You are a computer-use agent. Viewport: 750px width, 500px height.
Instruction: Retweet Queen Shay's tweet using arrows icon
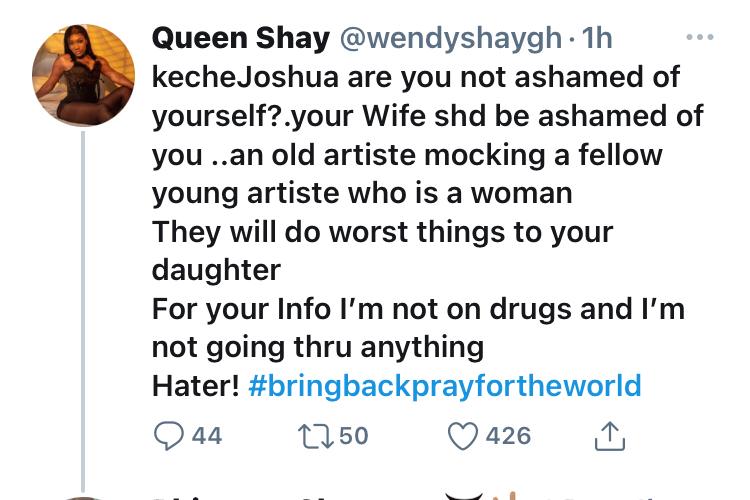pyautogui.click(x=316, y=436)
